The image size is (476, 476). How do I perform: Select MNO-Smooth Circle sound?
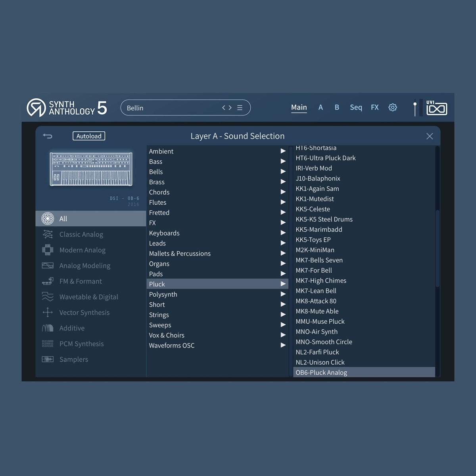(x=364, y=342)
